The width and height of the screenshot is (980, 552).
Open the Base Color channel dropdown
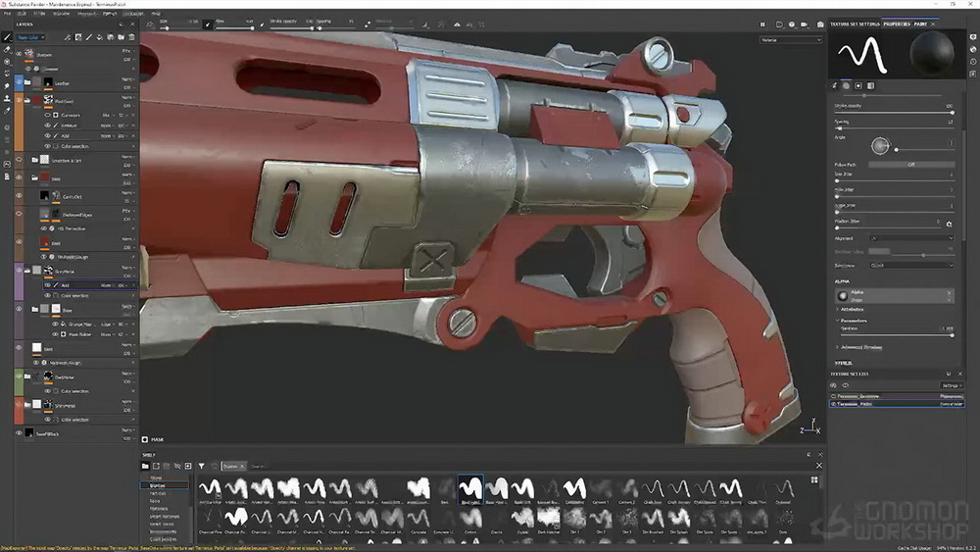31,37
